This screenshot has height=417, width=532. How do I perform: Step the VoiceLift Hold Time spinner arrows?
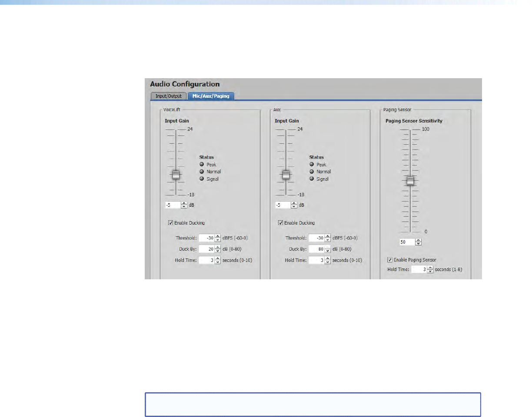(x=218, y=260)
